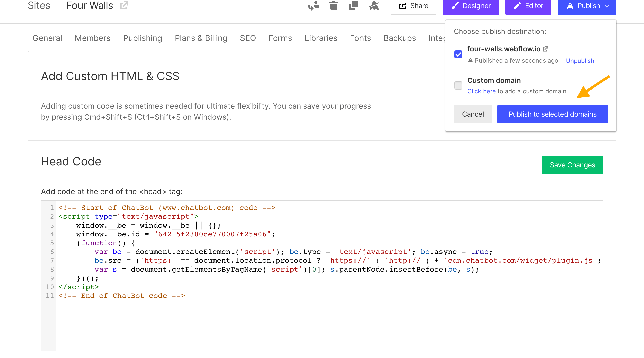Go to the Backups tab
The image size is (644, 358).
(x=399, y=38)
